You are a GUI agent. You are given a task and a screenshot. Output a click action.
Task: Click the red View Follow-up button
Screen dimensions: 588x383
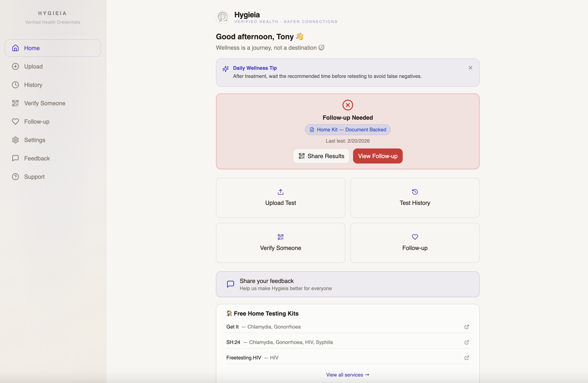(377, 156)
